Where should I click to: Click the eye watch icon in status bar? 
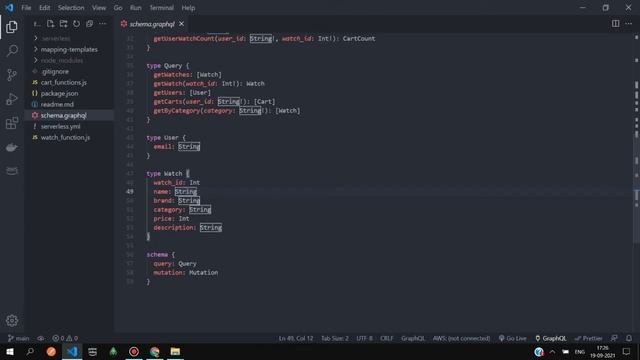click(41, 338)
